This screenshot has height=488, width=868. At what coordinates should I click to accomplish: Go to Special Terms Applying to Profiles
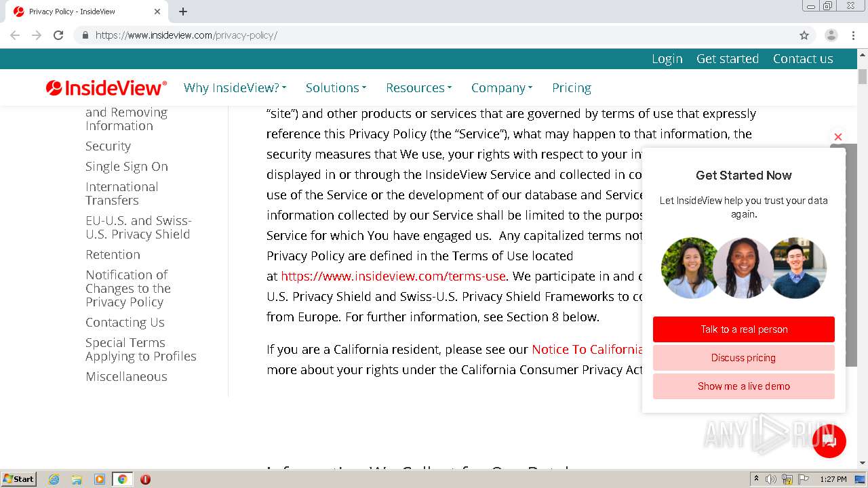141,349
